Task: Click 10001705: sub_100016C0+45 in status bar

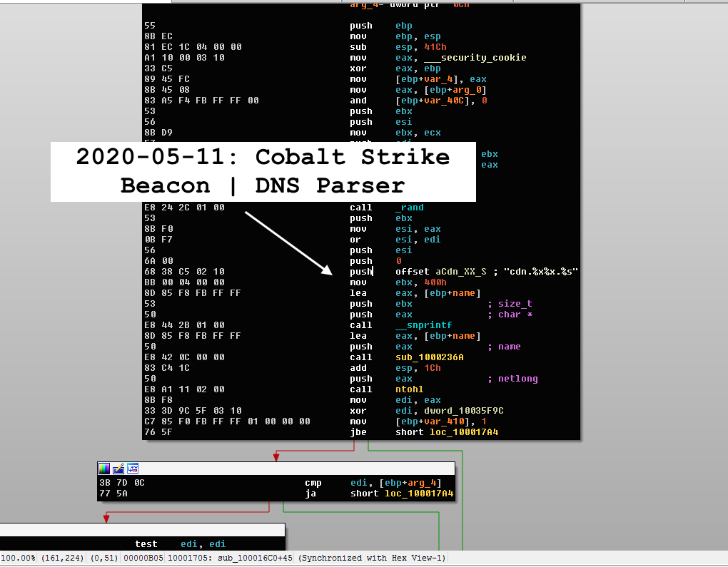Action: point(230,558)
